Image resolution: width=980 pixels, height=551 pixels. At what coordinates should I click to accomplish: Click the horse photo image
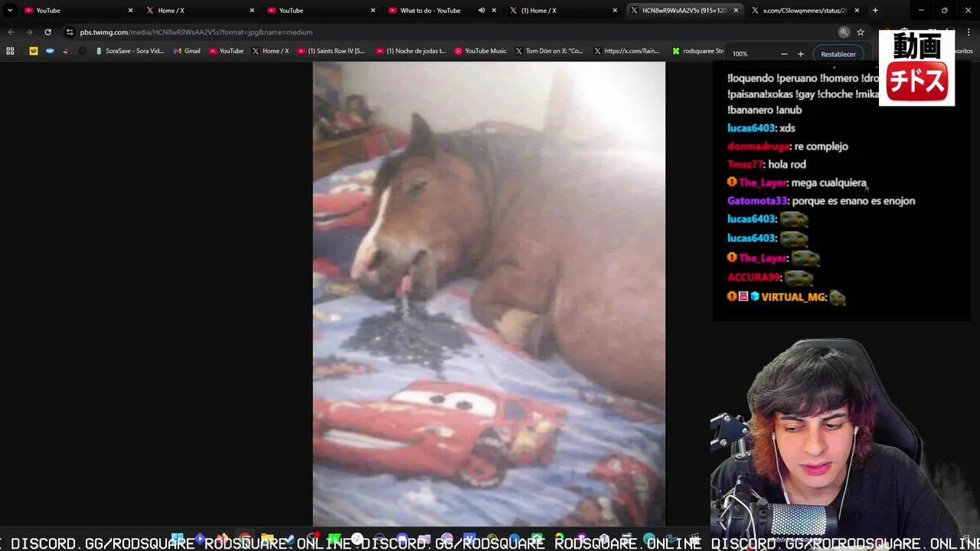click(489, 293)
